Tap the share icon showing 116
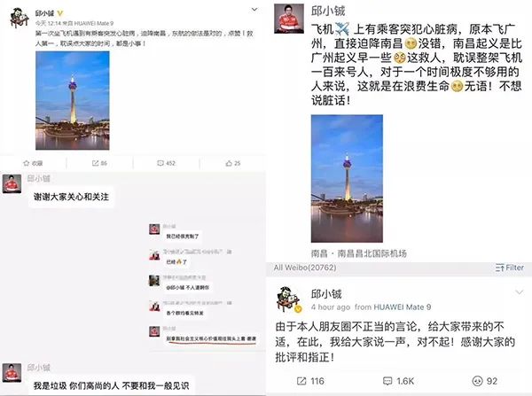This screenshot has height=396, width=532. pyautogui.click(x=301, y=381)
